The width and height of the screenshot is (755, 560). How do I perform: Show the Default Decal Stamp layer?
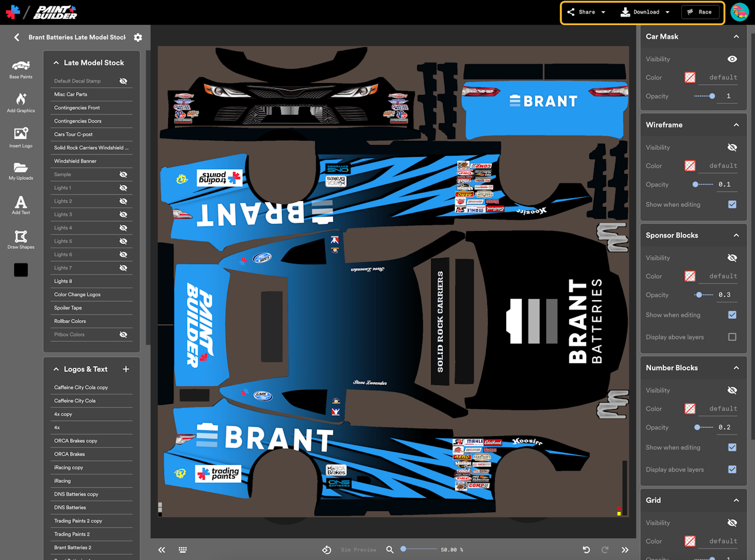[x=123, y=81]
